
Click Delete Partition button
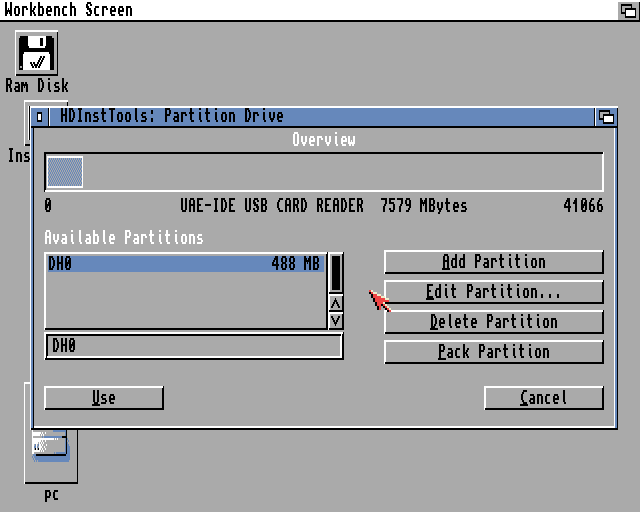point(494,322)
